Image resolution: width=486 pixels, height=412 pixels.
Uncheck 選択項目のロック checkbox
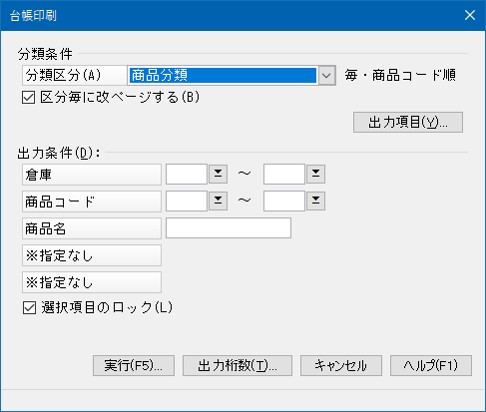pos(29,308)
